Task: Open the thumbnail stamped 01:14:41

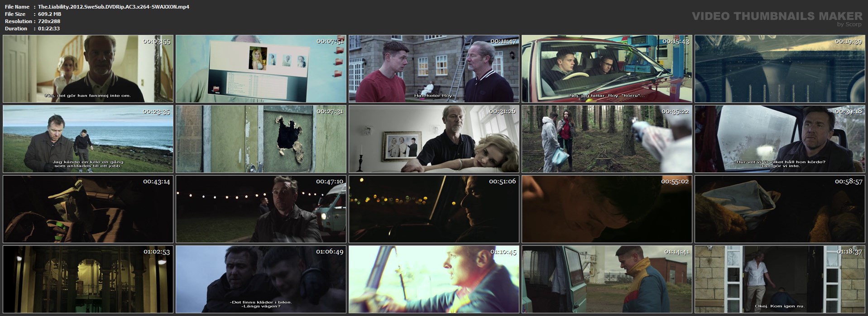Action: tap(607, 279)
